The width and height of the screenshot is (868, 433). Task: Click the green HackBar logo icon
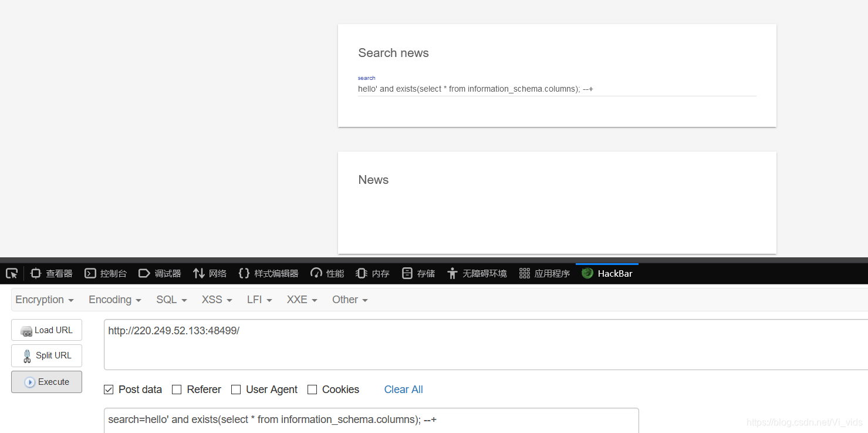coord(587,273)
